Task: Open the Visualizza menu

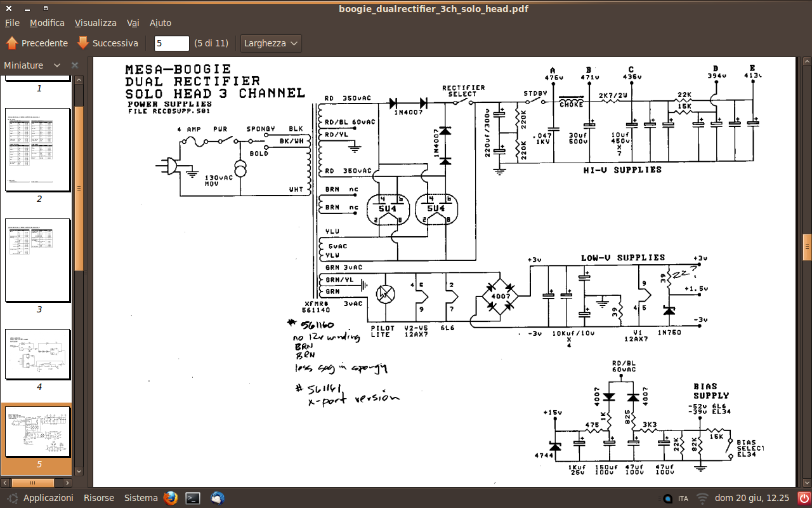Action: pyautogui.click(x=95, y=23)
